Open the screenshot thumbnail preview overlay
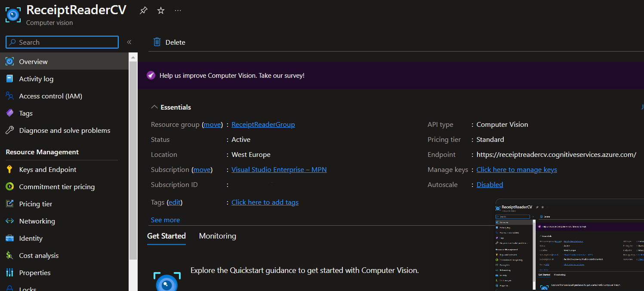644x291 pixels. tap(570, 244)
